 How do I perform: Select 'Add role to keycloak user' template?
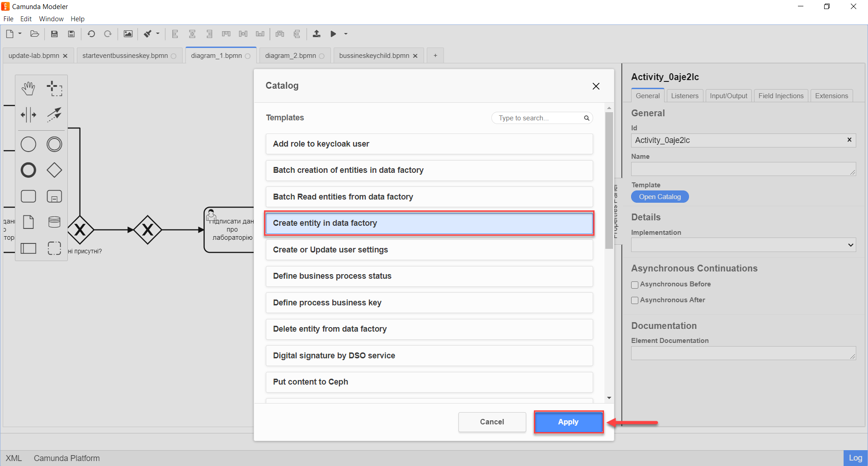tap(429, 144)
